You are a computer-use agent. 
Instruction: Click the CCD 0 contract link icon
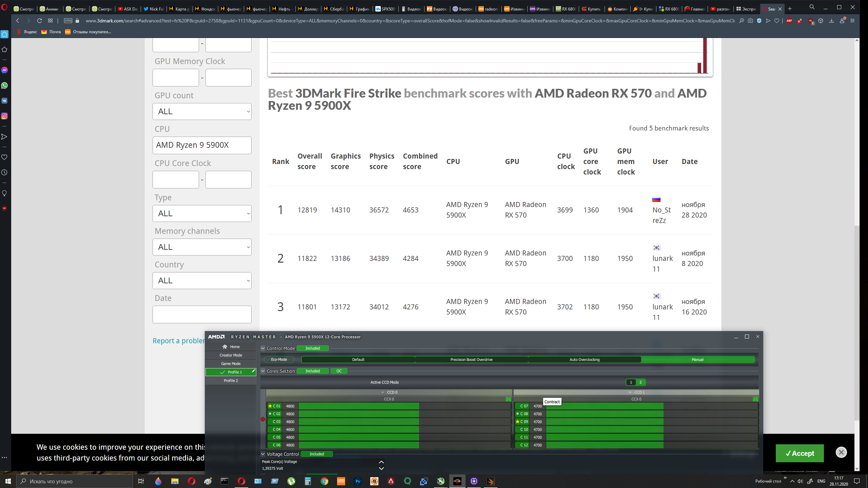click(508, 399)
